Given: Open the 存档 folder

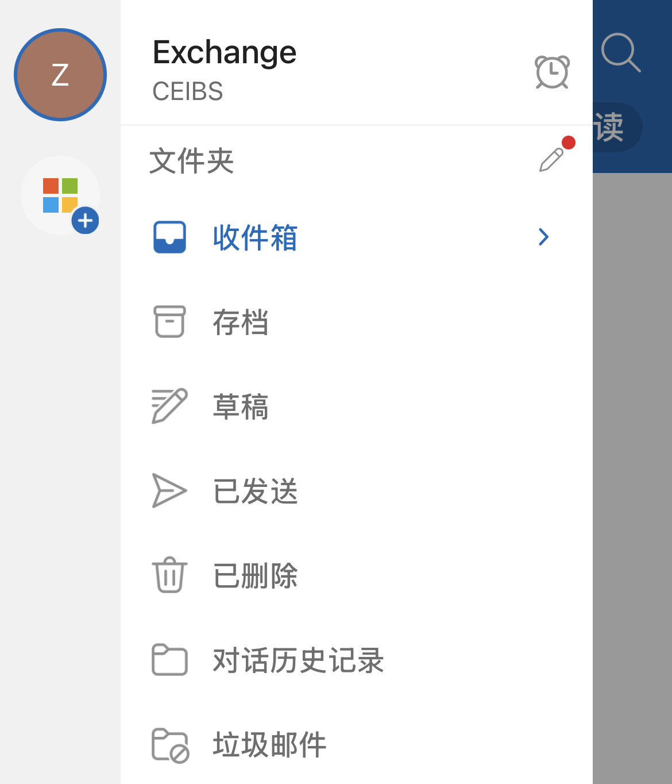Looking at the screenshot, I should click(241, 322).
